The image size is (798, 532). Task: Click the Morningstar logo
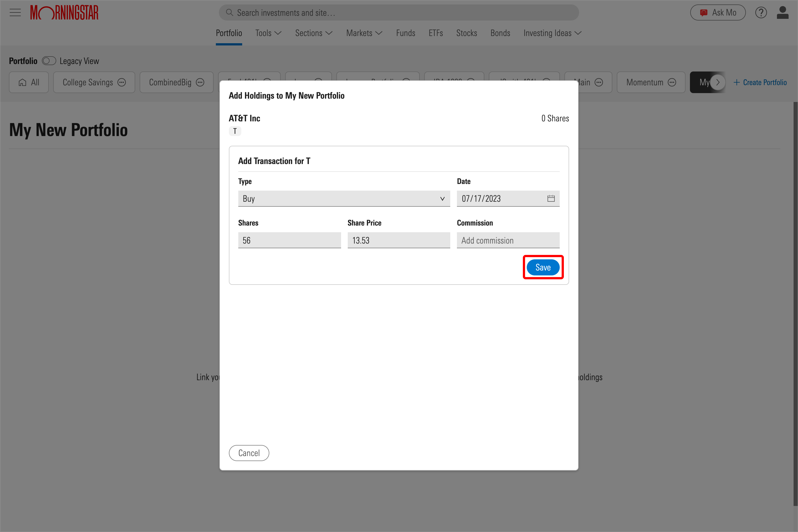point(64,12)
